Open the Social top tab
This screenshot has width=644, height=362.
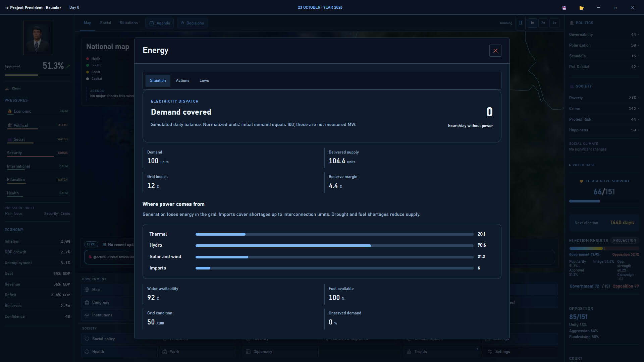click(x=105, y=23)
